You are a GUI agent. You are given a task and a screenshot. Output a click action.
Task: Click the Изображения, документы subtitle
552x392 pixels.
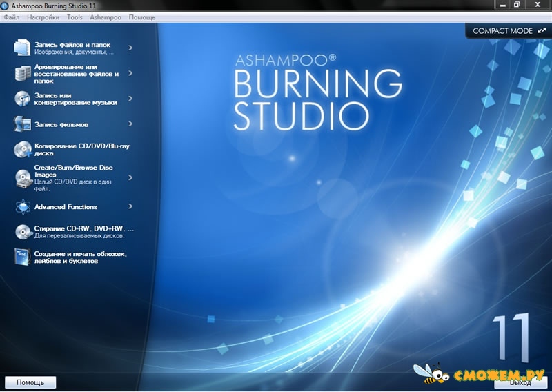click(x=75, y=52)
